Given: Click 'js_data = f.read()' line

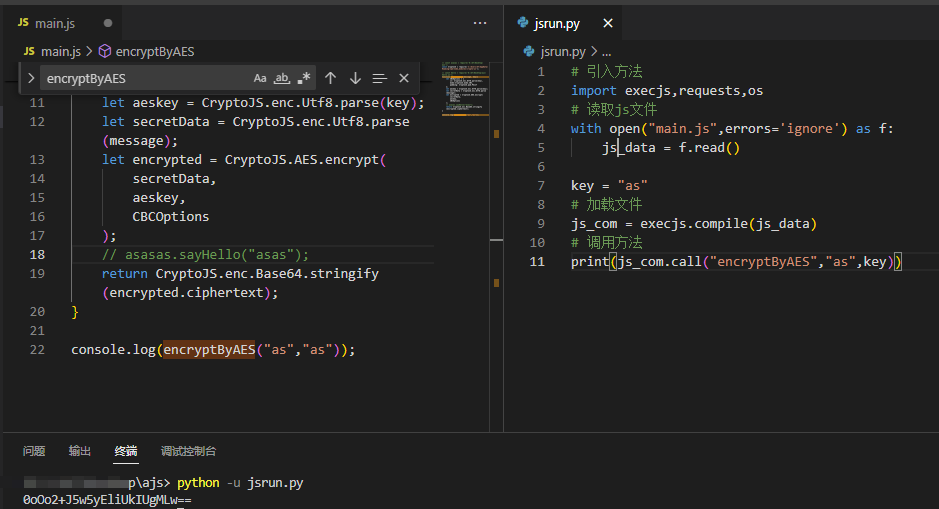Looking at the screenshot, I should 671,147.
